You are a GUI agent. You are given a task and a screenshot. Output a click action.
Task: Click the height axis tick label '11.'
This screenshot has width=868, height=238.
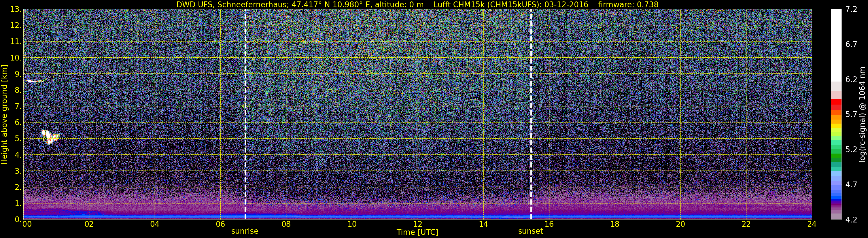[x=16, y=41]
